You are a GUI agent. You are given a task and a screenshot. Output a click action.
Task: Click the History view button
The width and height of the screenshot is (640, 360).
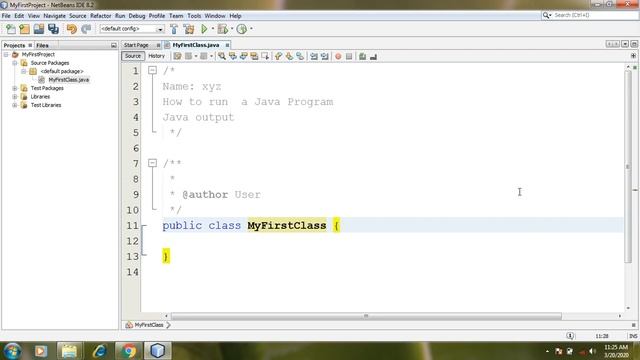click(x=156, y=56)
